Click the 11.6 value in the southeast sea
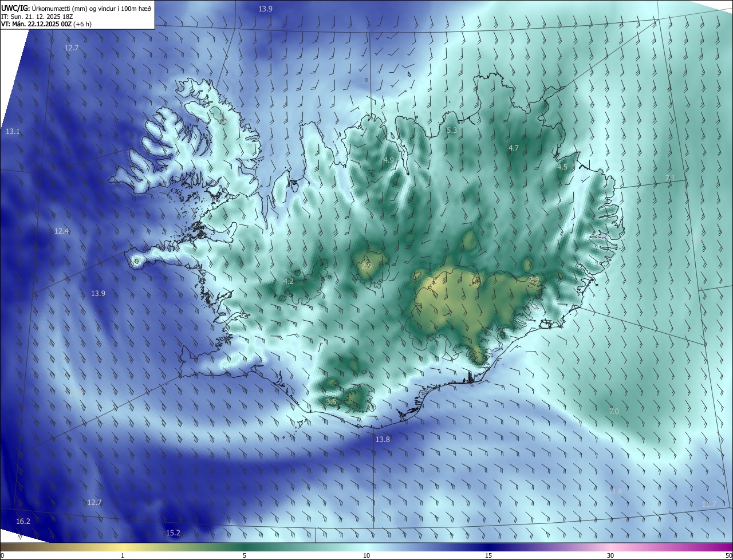This screenshot has width=733, height=560. [x=616, y=491]
